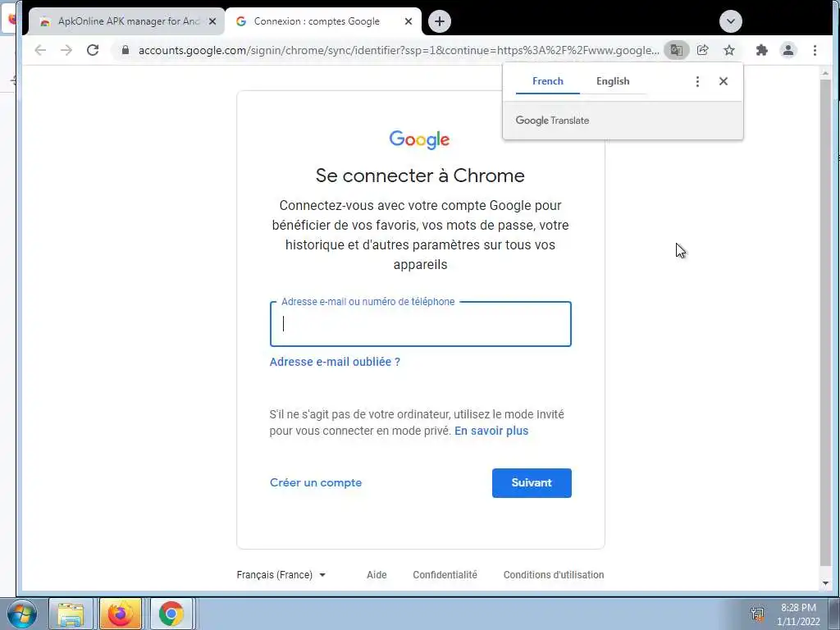
Task: Open the Chrome profile avatar icon
Action: 788,50
